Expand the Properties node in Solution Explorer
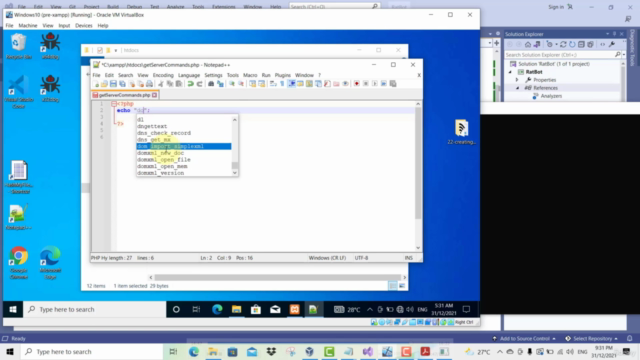The width and height of the screenshot is (640, 360). [517, 80]
